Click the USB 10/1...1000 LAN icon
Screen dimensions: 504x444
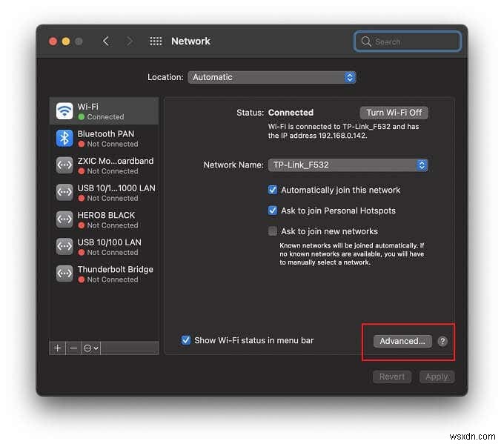tap(64, 192)
